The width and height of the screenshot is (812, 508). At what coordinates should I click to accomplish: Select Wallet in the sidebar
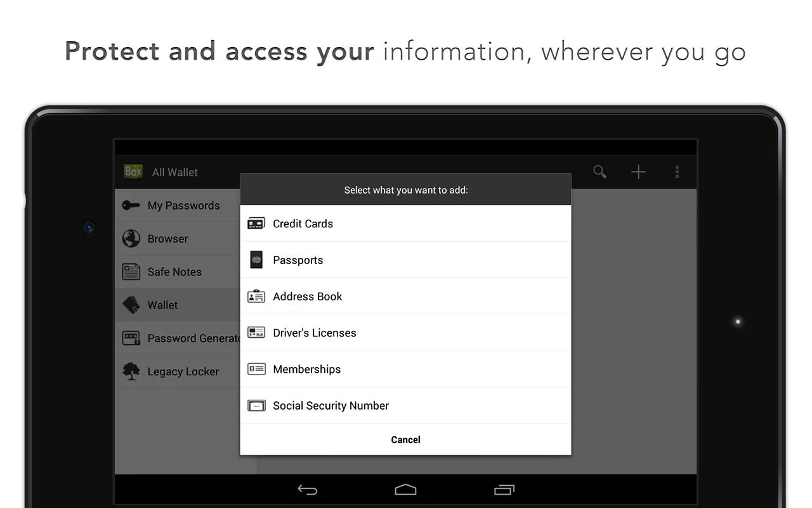point(178,305)
